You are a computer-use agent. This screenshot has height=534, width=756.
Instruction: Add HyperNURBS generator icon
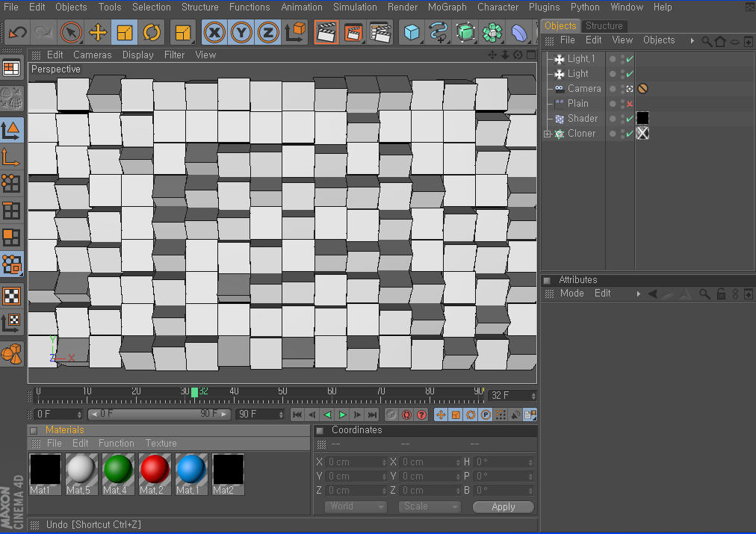coord(465,32)
